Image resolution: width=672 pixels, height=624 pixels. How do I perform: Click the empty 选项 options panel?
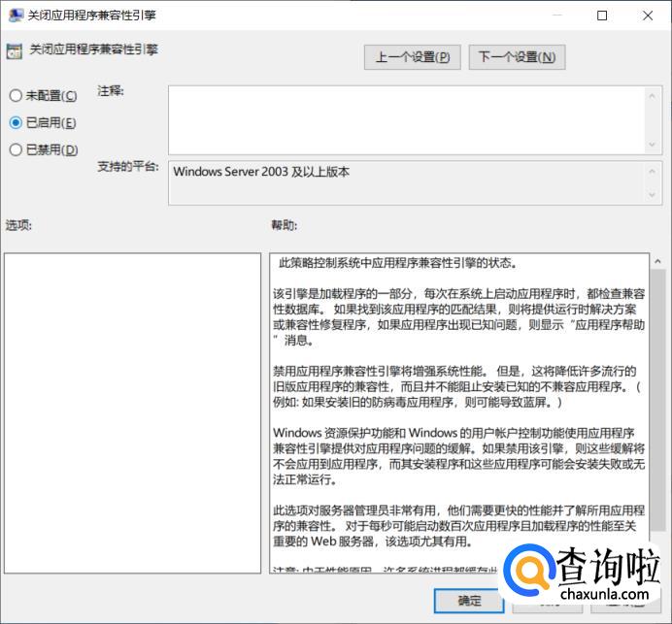pyautogui.click(x=132, y=413)
